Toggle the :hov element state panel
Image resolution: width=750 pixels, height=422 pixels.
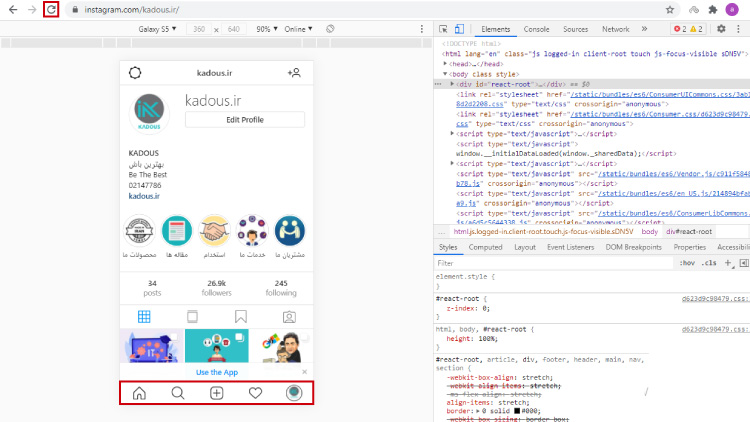(x=687, y=263)
